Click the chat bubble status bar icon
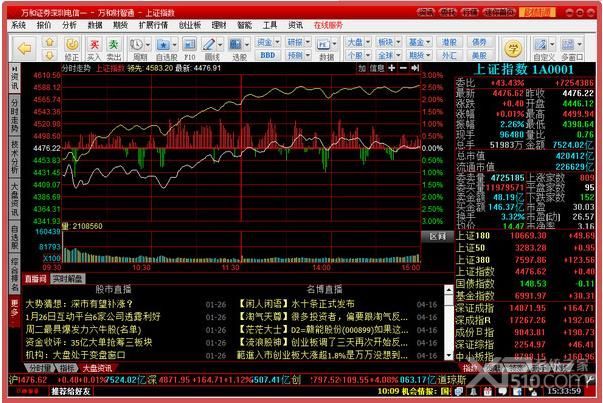The height and width of the screenshot is (403, 603). tap(502, 391)
